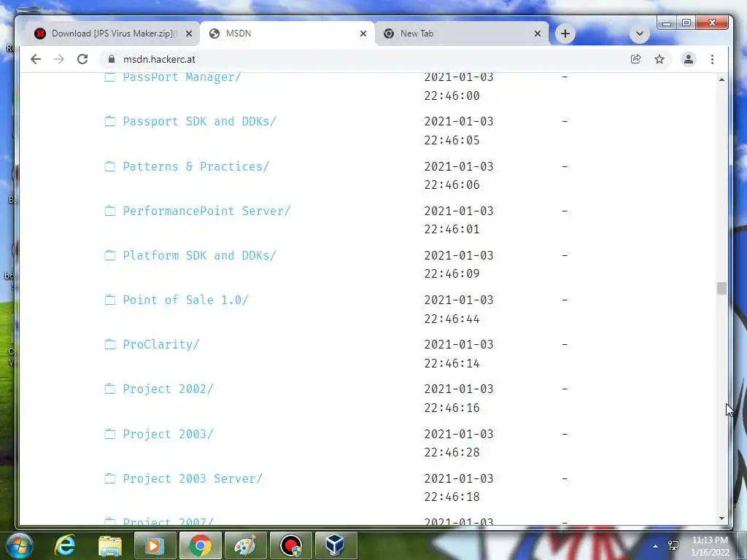The height and width of the screenshot is (560, 747).
Task: Bookmark this page with the star
Action: 659,59
